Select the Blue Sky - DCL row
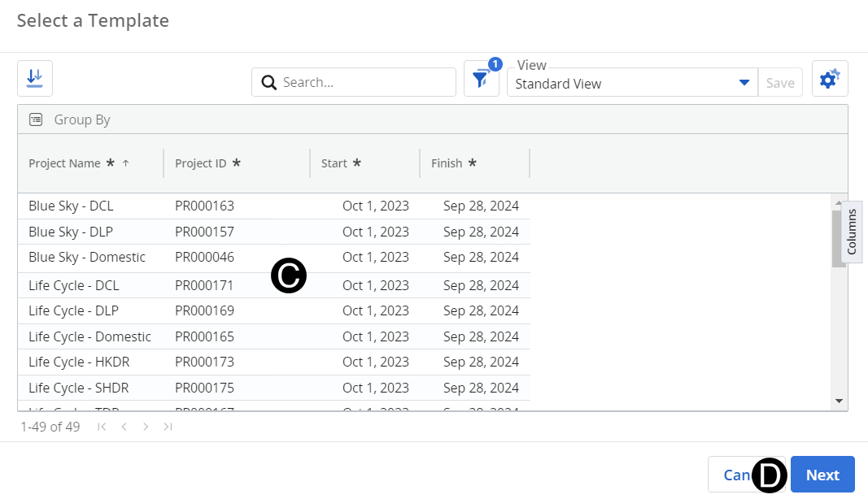Viewport: 868px width, 499px height. 71,206
